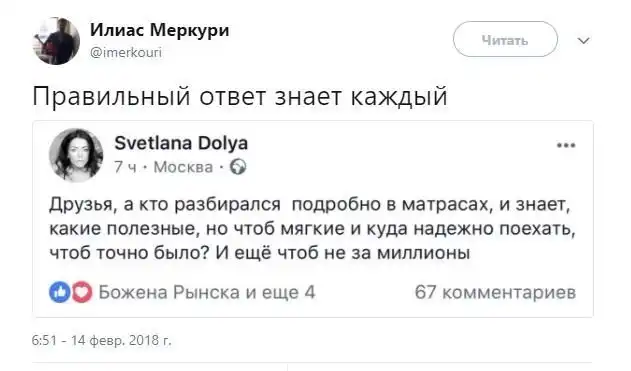Open the Svetlana Dolya name link
The width and height of the screenshot is (631, 371).
pos(181,143)
